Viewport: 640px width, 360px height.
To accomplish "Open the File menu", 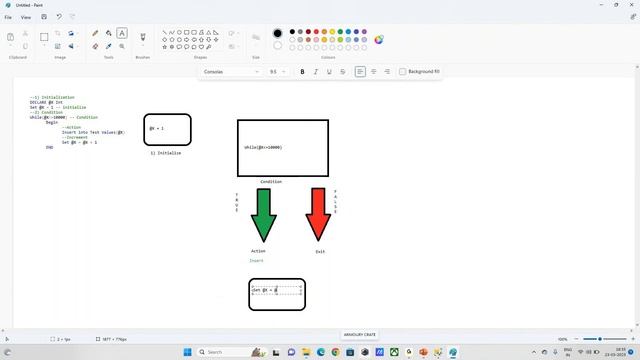I will pyautogui.click(x=8, y=17).
